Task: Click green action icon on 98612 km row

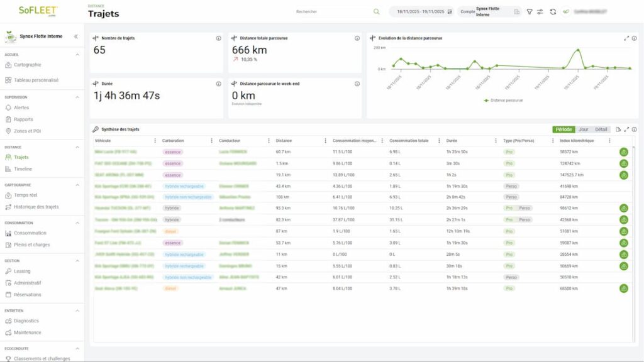Action: pos(623,208)
